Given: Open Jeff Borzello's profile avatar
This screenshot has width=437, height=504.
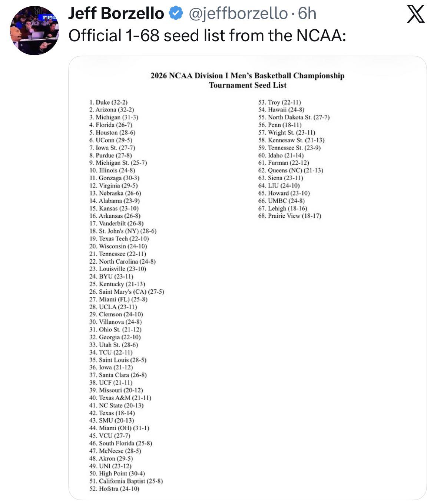Looking at the screenshot, I should pyautogui.click(x=34, y=30).
